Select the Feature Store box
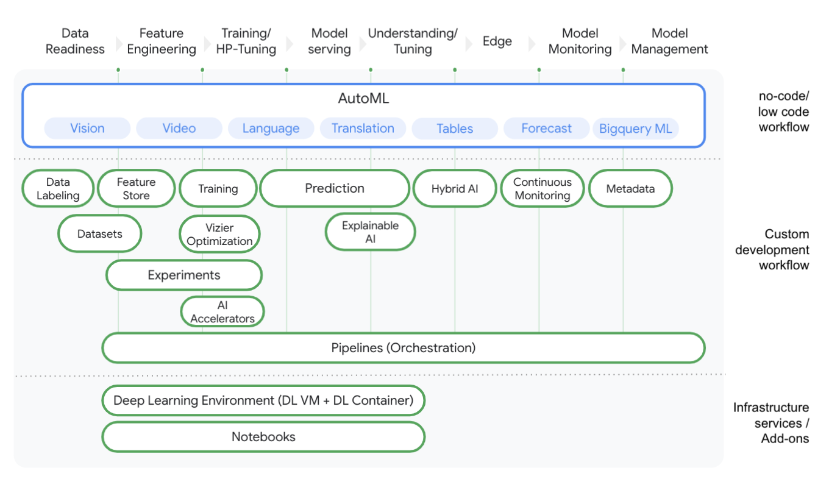829x504 pixels. (136, 189)
